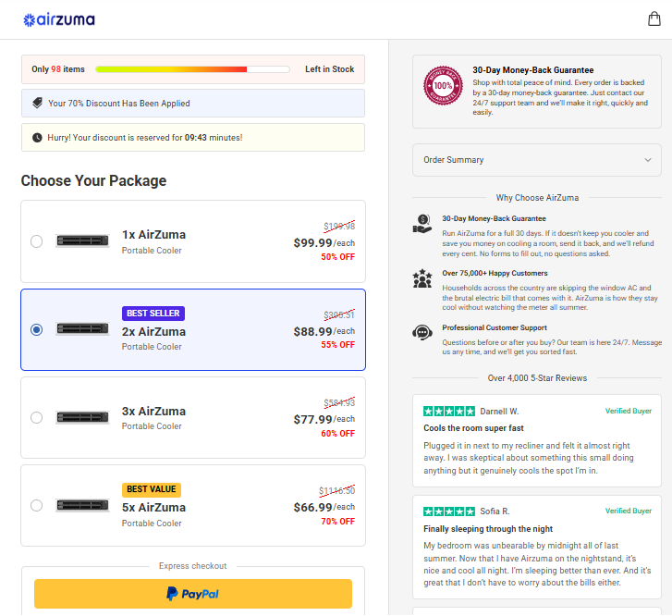Click Sofia R.'s Verified Buyer label
The height and width of the screenshot is (616, 672).
pos(628,511)
